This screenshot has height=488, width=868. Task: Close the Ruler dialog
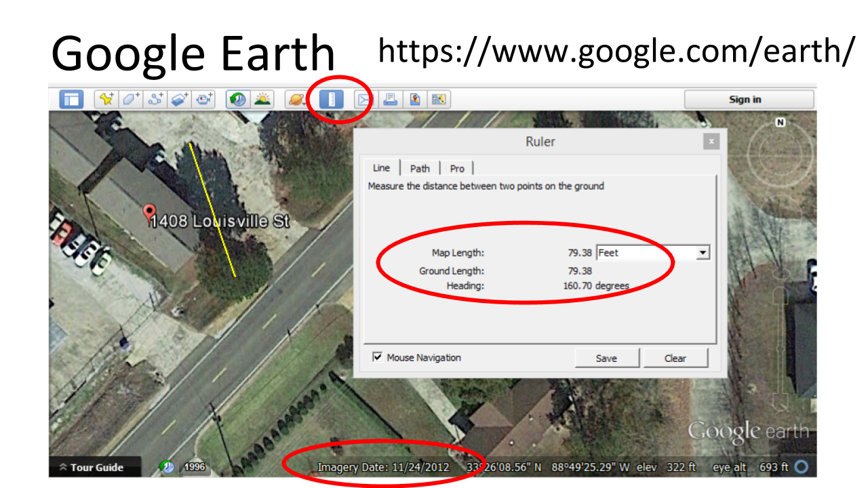[x=711, y=142]
